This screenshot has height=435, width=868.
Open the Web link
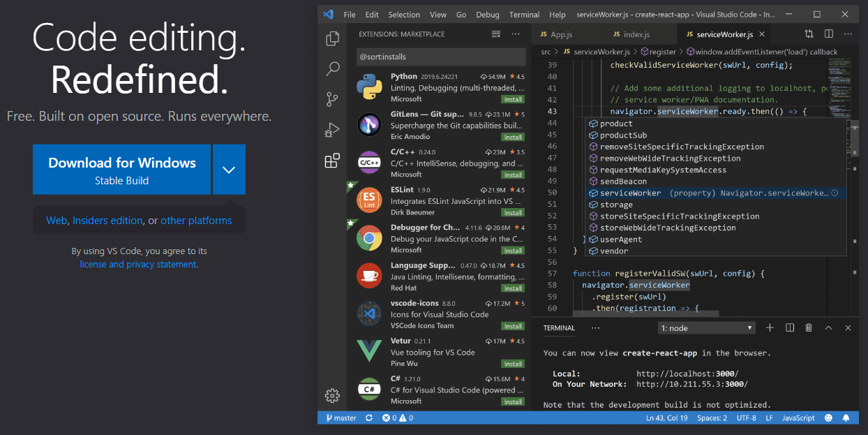click(57, 221)
